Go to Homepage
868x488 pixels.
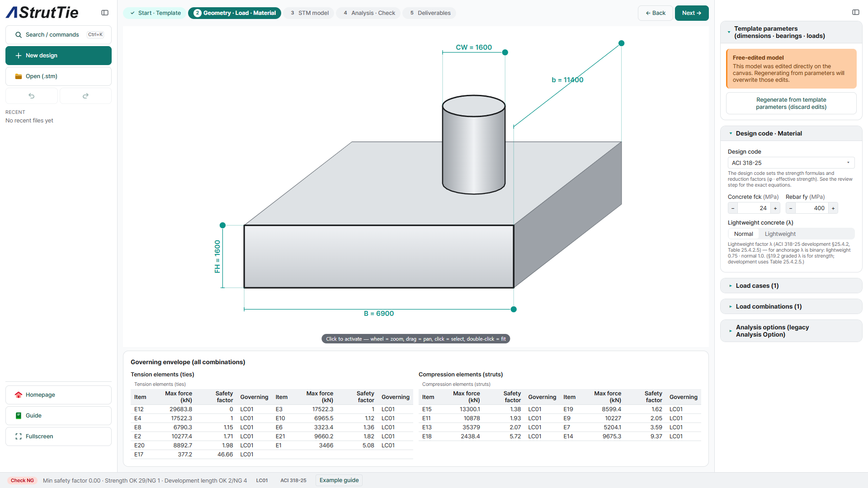(x=58, y=395)
